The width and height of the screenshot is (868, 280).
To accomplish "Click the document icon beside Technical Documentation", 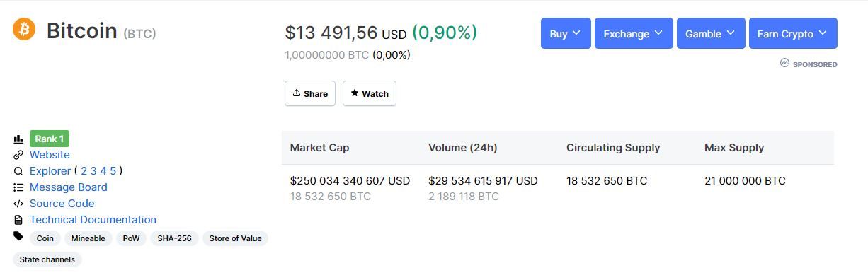I will coord(18,220).
